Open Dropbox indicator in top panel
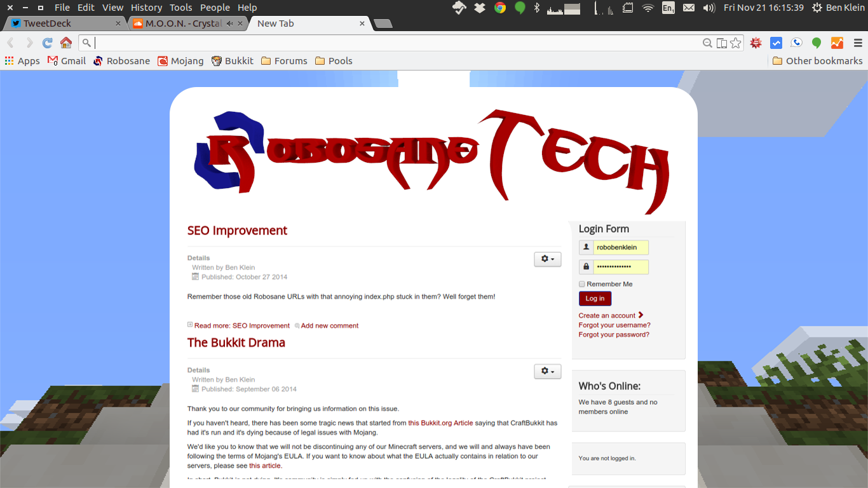 pyautogui.click(x=480, y=8)
